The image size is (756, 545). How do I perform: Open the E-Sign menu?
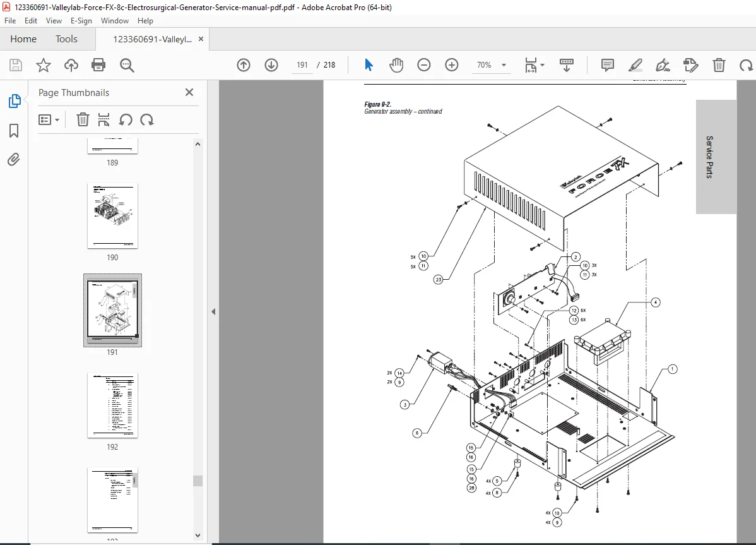pyautogui.click(x=81, y=21)
